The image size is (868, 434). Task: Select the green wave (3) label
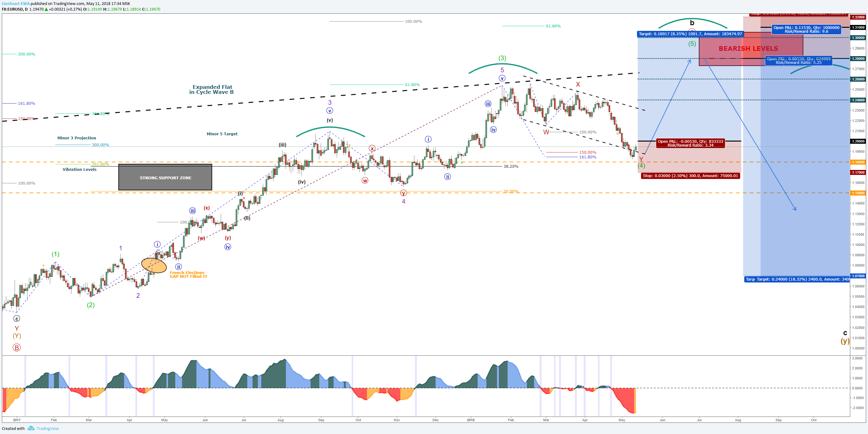tap(502, 58)
